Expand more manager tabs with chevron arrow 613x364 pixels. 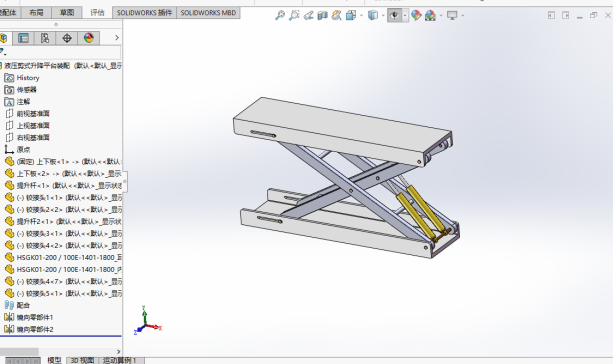[117, 38]
